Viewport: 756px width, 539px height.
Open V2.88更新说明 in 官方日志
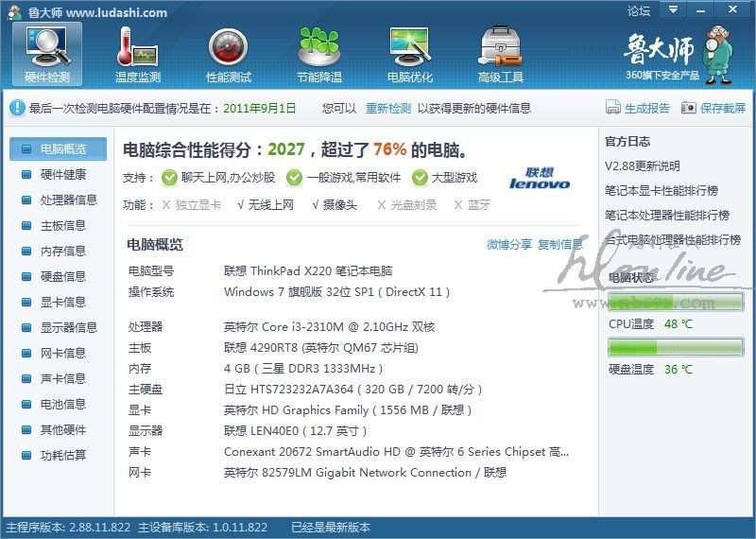[x=643, y=166]
